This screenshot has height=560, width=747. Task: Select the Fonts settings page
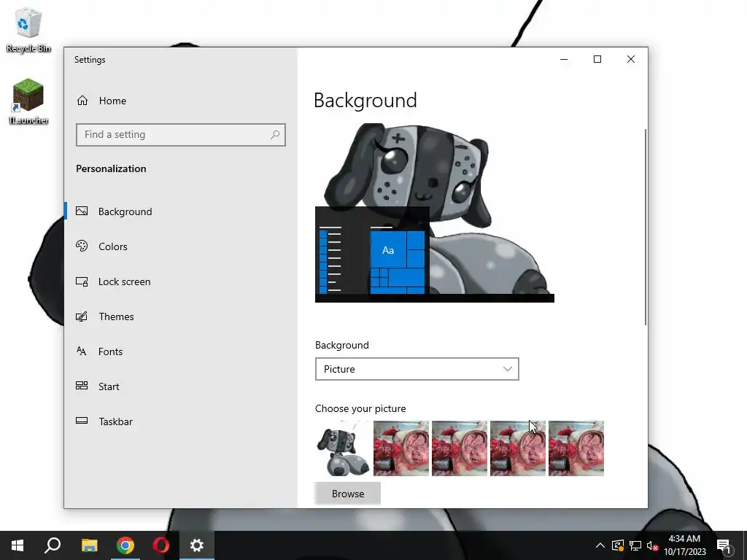coord(181,351)
